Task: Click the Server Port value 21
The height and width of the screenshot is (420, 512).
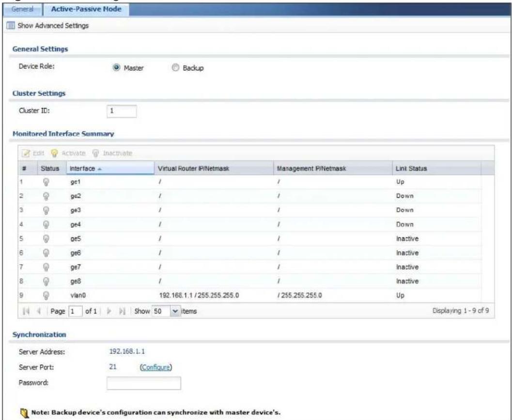Action: point(113,367)
